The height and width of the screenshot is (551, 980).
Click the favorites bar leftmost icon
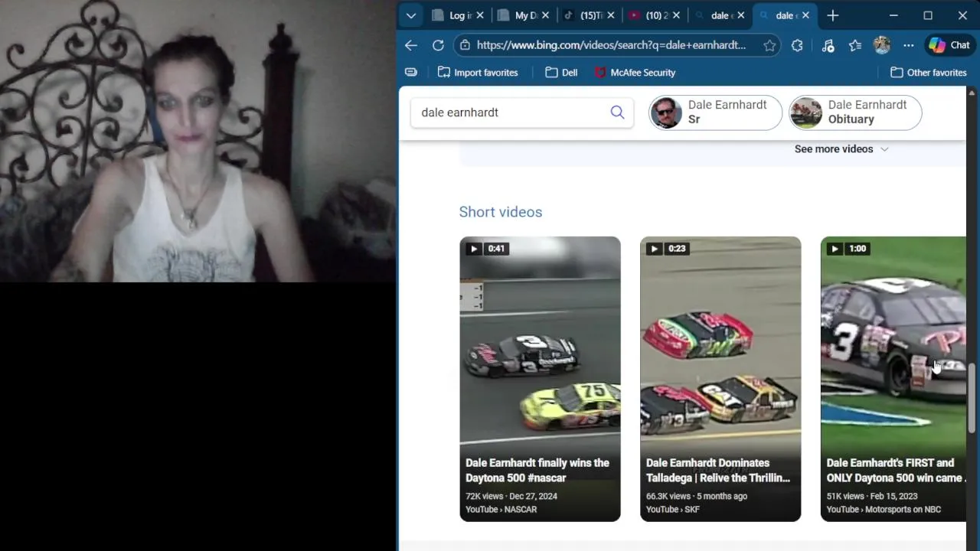(411, 72)
